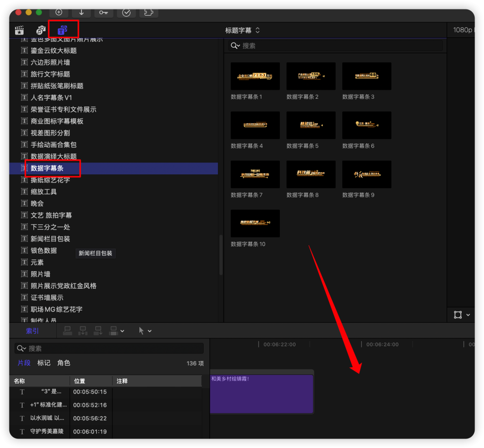Switch to the 标记 tab
484x448 pixels.
44,363
